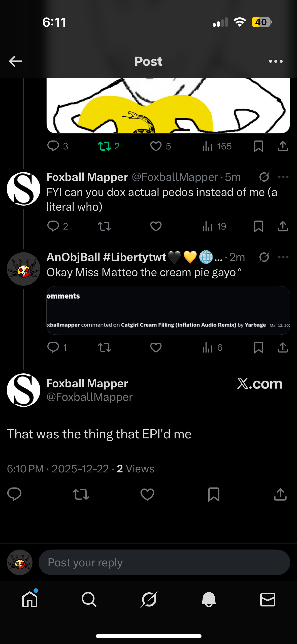Open the X.com link on main post

259,383
